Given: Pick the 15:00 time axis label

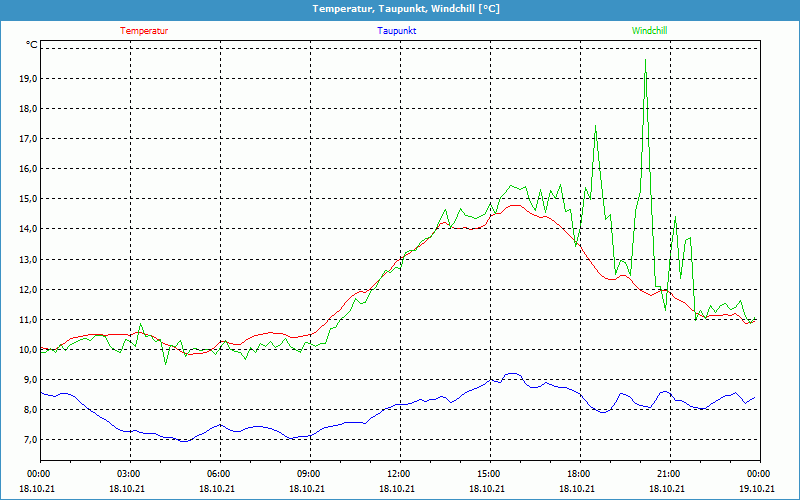Looking at the screenshot, I should point(488,474).
